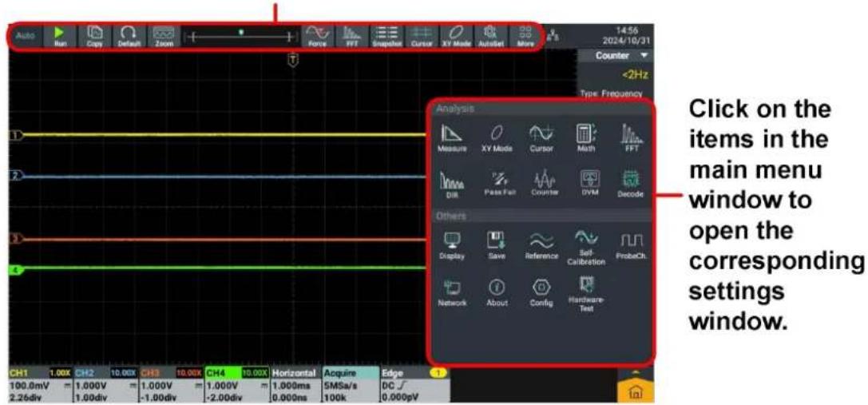Viewport: 868px width, 405px height.
Task: Click the 1.000ms horizontal timebase value
Action: point(292,384)
